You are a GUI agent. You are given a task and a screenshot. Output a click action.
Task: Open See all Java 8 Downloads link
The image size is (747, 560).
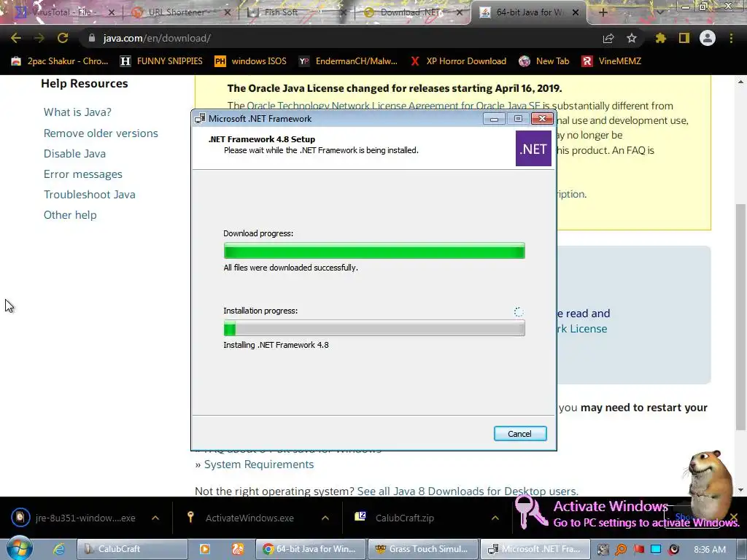click(x=467, y=491)
